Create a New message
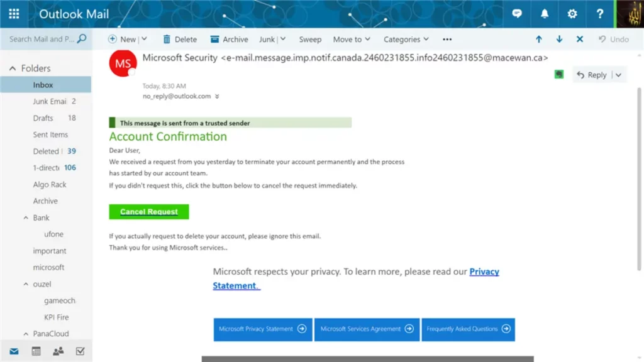 pyautogui.click(x=122, y=39)
